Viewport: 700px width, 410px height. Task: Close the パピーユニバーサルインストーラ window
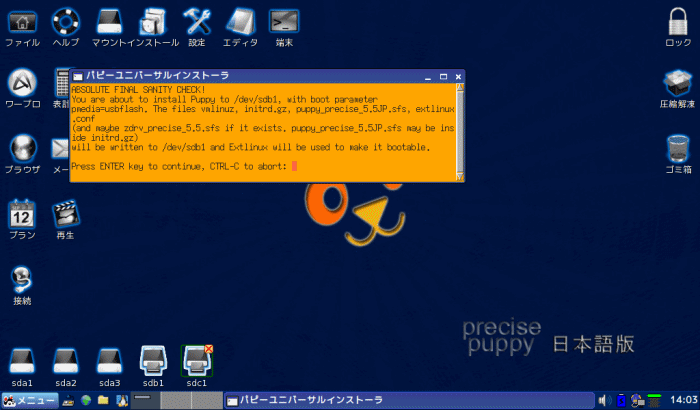(458, 77)
